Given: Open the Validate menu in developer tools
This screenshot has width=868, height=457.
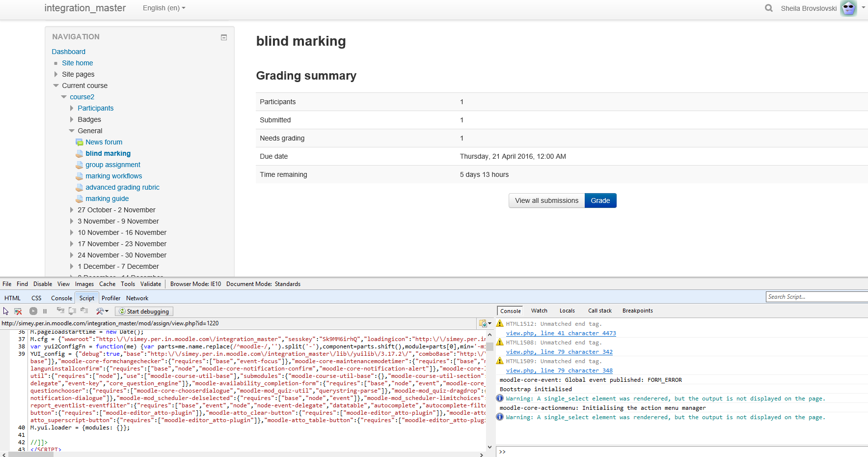Looking at the screenshot, I should click(x=151, y=284).
